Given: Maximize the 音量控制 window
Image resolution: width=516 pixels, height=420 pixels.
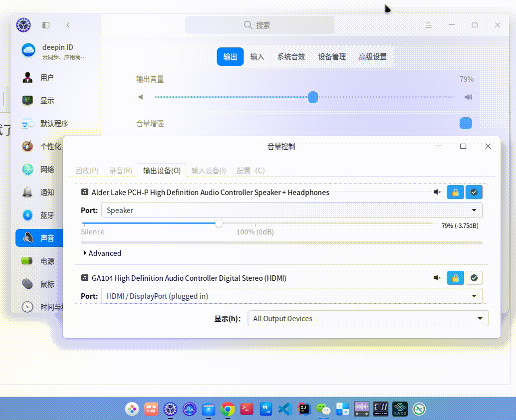Looking at the screenshot, I should click(x=463, y=146).
